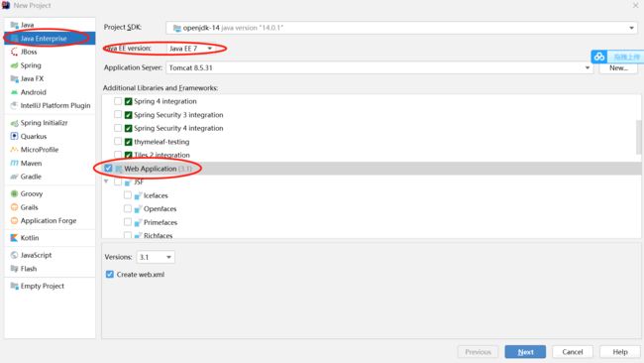Viewport: 644px width, 363px height.
Task: Choose the Java FX icon
Action: pos(15,78)
